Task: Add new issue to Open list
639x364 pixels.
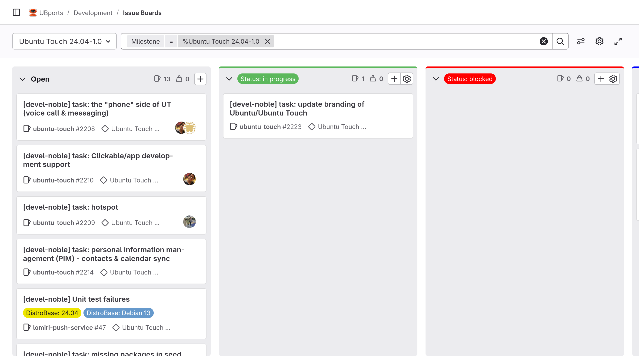Action: pyautogui.click(x=200, y=79)
